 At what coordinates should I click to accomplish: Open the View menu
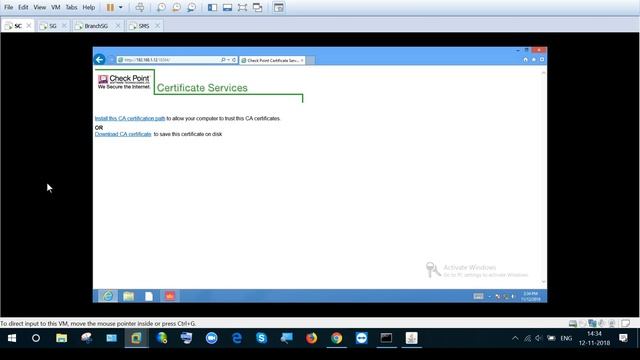40,7
